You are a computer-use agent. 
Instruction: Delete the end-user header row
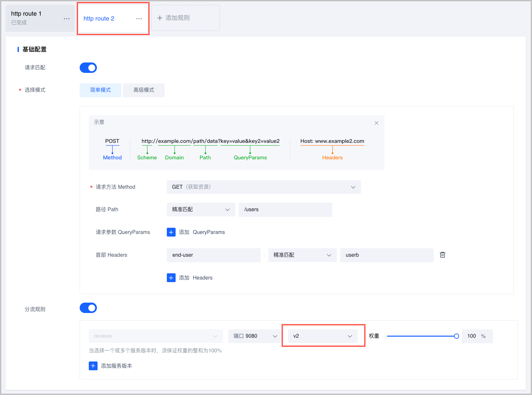[442, 255]
